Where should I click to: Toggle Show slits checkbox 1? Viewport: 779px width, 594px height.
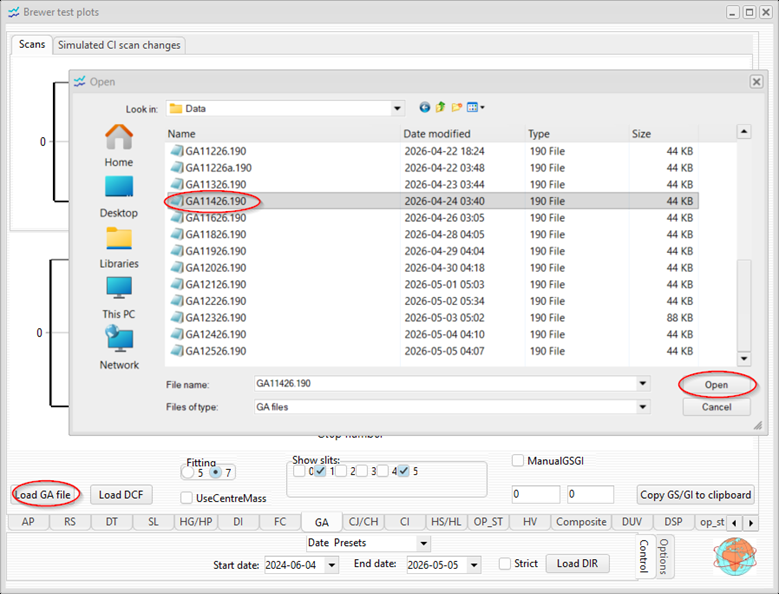[320, 471]
